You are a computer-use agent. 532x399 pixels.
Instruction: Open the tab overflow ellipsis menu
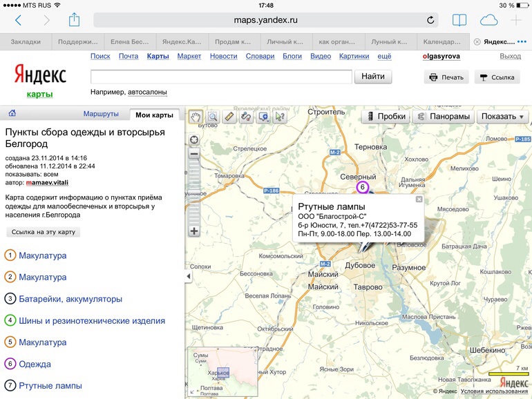pyautogui.click(x=522, y=42)
